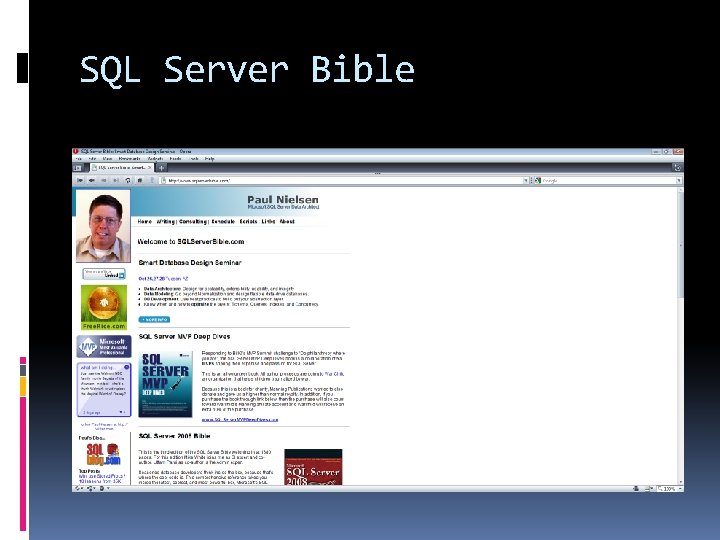720x540 pixels.
Task: Go back with the Back arrow
Action: tap(92, 180)
